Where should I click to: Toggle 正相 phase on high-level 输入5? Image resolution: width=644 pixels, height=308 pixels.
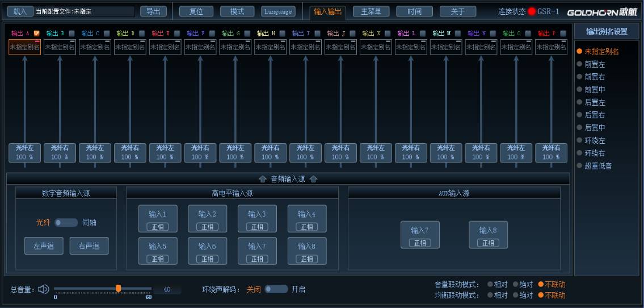[x=158, y=259]
